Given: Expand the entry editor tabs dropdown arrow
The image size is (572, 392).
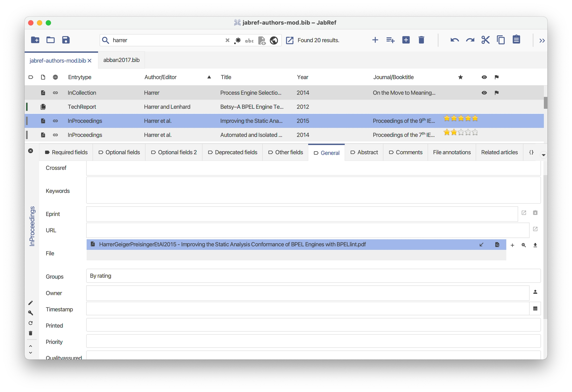Looking at the screenshot, I should [x=543, y=155].
